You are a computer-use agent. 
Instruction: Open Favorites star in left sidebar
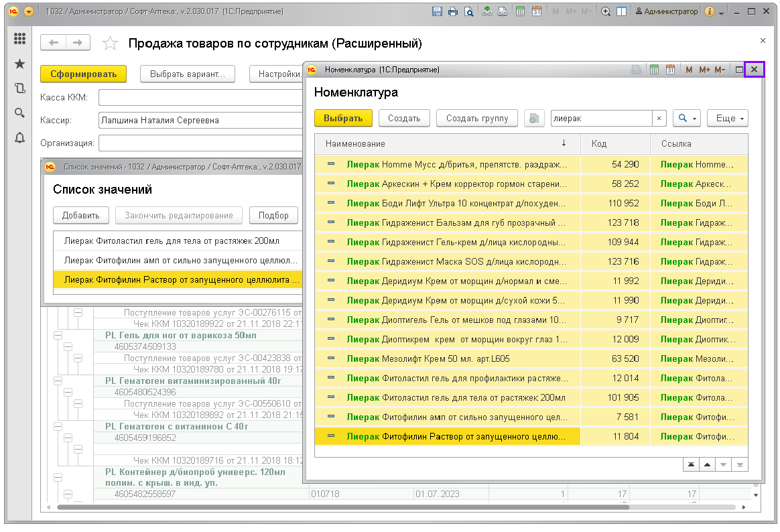19,64
